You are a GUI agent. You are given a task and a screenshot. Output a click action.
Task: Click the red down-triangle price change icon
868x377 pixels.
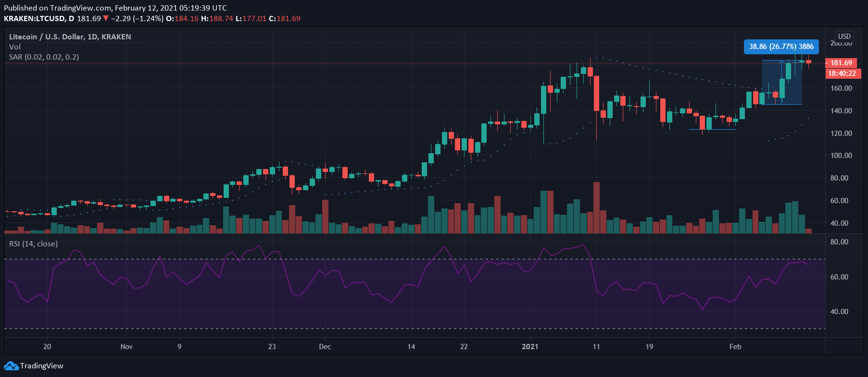click(106, 19)
